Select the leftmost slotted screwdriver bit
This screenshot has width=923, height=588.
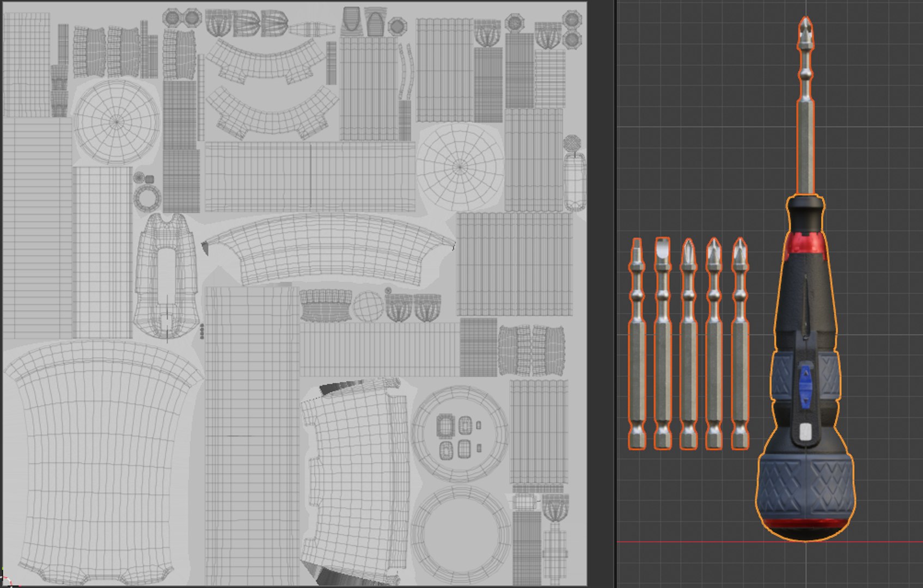tap(637, 344)
